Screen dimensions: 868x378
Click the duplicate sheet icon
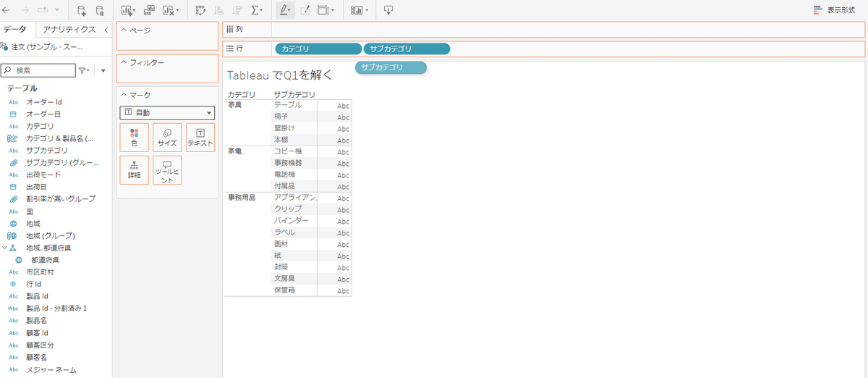(149, 10)
